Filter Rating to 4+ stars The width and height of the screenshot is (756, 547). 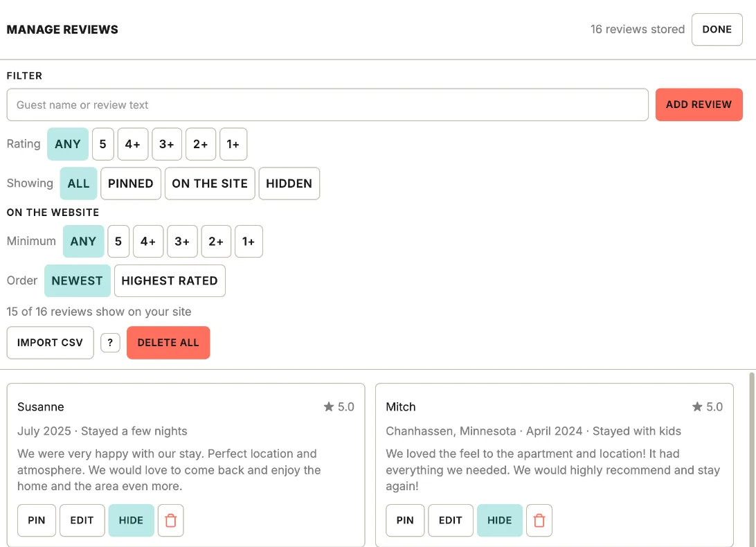pyautogui.click(x=133, y=144)
